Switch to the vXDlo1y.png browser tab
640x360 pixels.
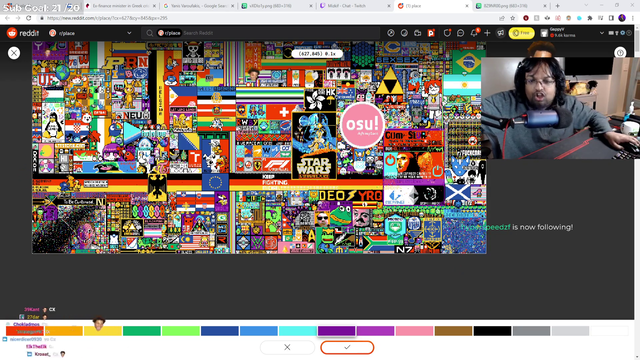pos(277,6)
